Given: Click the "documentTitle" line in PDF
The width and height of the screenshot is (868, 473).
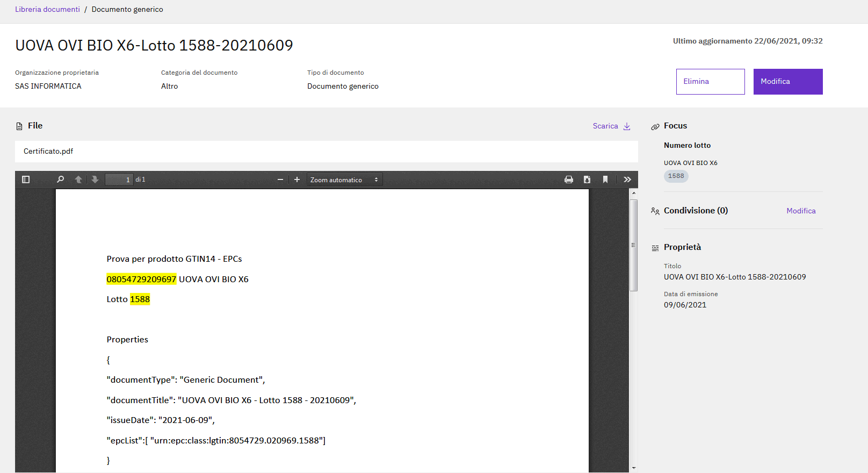Looking at the screenshot, I should point(232,400).
